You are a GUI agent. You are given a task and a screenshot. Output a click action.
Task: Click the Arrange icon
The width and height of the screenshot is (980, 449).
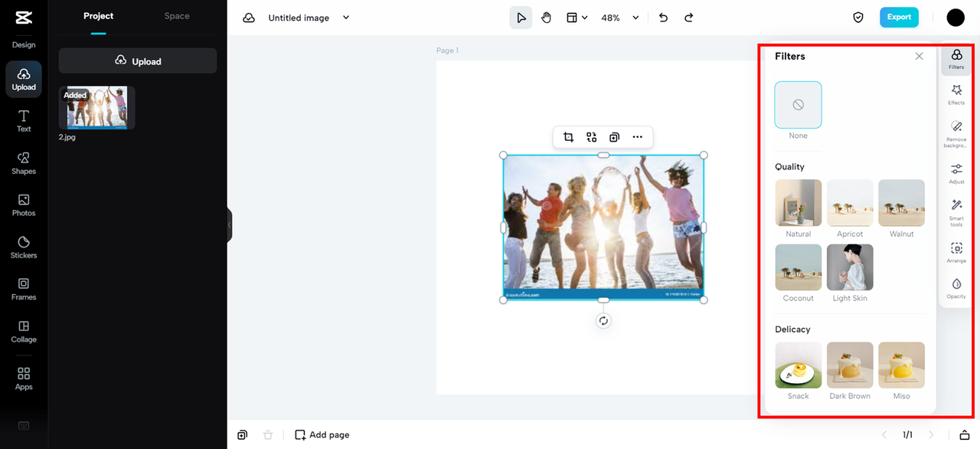pos(955,251)
